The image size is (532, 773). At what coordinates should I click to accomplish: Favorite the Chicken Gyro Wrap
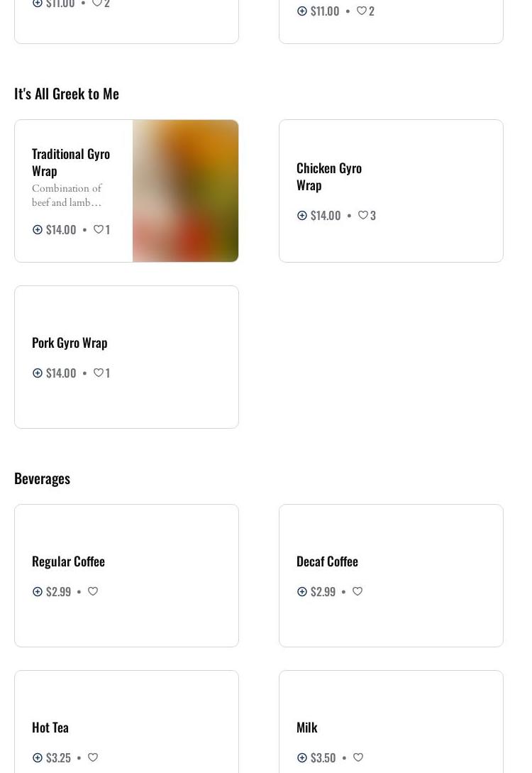click(363, 215)
